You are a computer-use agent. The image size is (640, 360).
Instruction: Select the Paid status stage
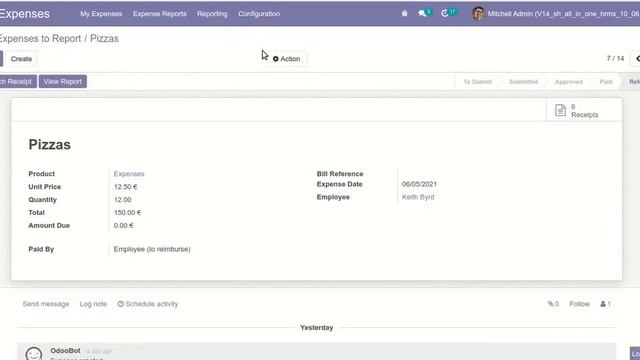(x=606, y=82)
